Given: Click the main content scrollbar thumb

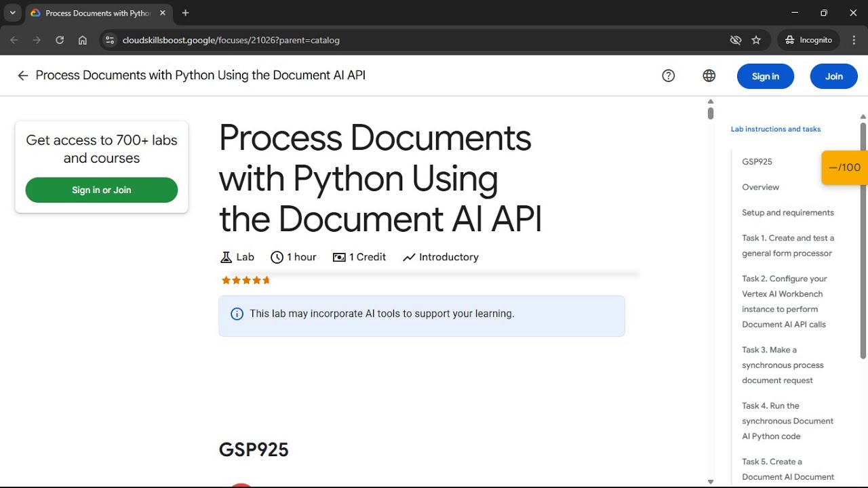Looking at the screenshot, I should point(711,113).
